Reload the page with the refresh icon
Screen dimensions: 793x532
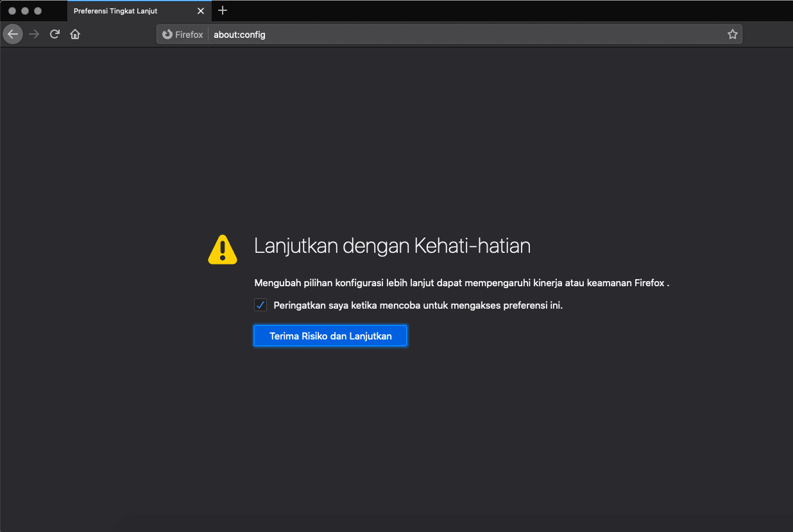(55, 34)
